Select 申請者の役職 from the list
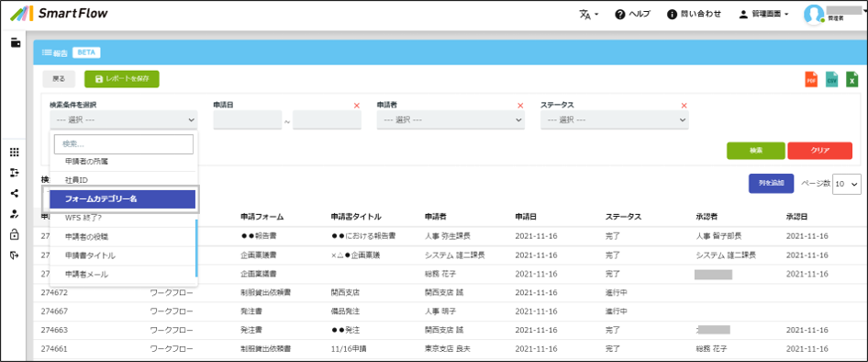The width and height of the screenshot is (868, 362). [123, 237]
